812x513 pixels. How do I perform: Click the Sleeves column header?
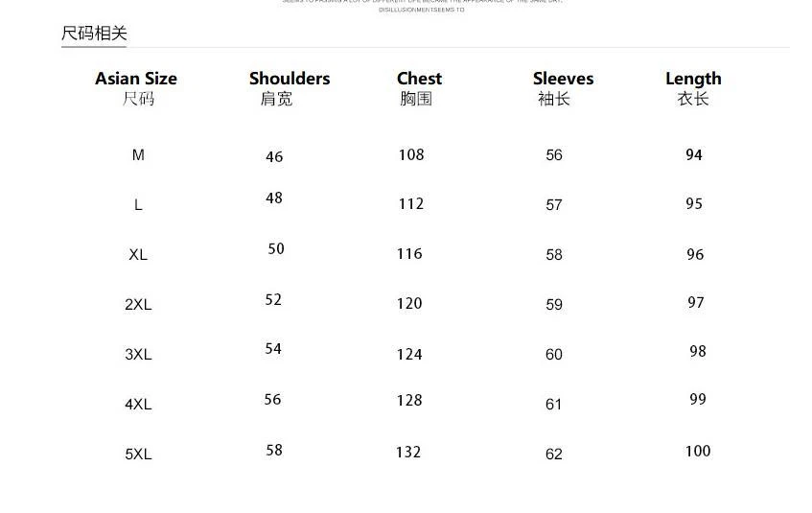click(563, 79)
